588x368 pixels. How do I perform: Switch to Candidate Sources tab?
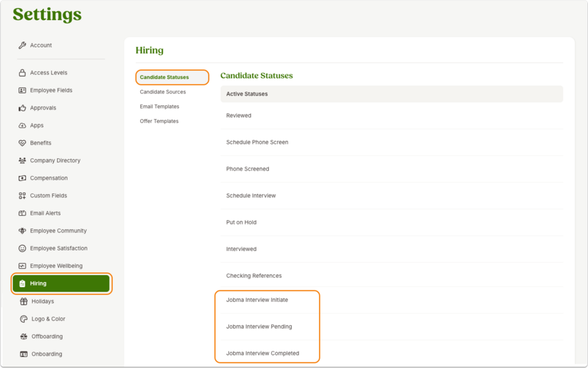point(163,92)
